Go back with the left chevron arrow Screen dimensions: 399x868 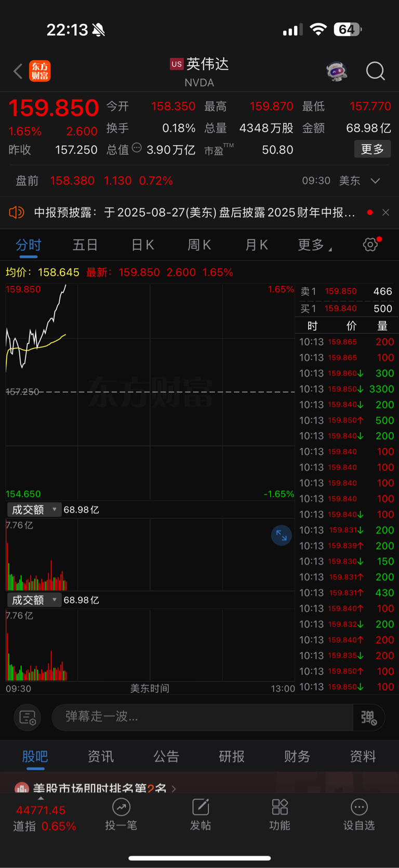18,71
